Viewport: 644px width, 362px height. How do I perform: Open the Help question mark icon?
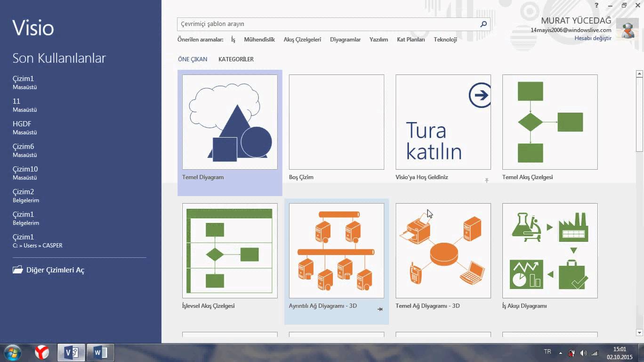596,5
